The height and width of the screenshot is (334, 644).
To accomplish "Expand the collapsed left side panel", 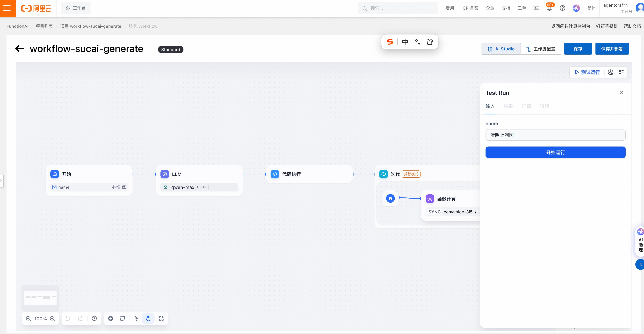I will coord(1,181).
